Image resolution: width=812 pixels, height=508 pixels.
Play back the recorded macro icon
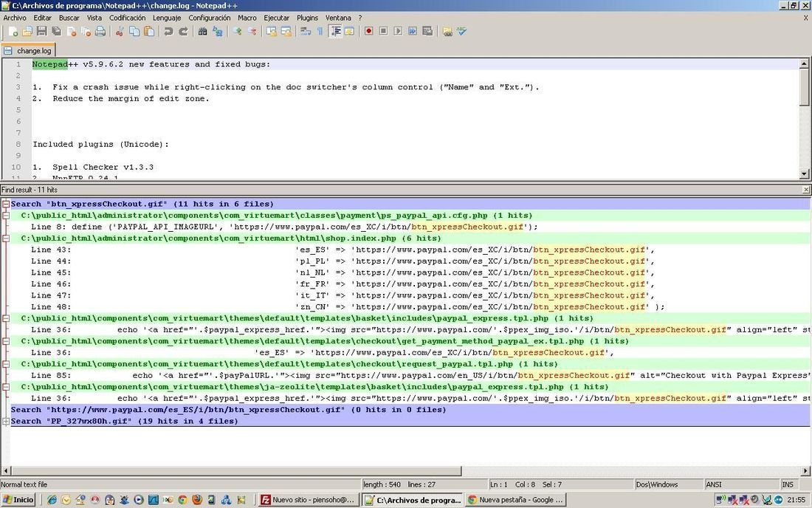point(398,32)
